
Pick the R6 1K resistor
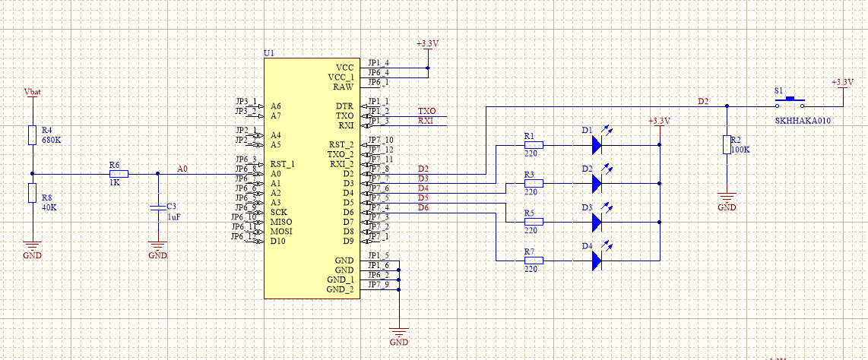coord(118,174)
